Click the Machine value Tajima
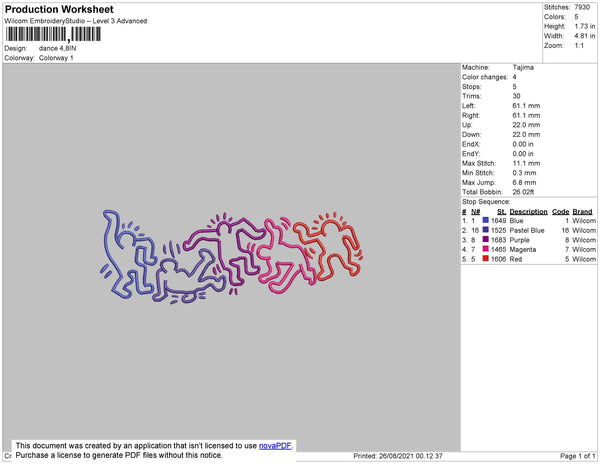The height and width of the screenshot is (464, 600). [x=523, y=67]
